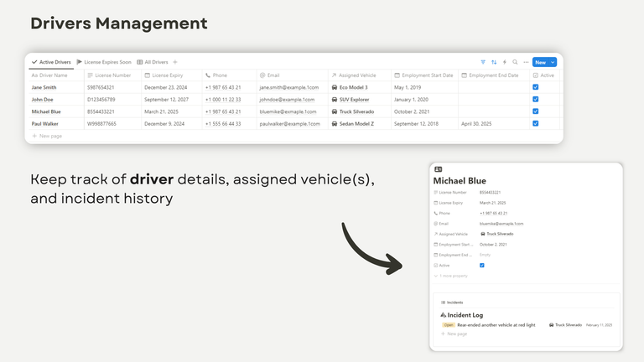Click the Phone column header
The image size is (644, 362).
point(216,75)
